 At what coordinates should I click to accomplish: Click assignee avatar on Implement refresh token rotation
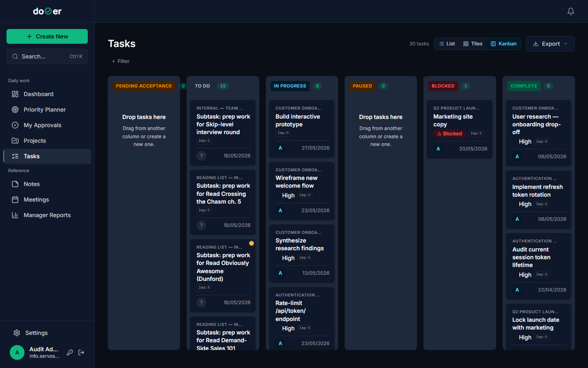pyautogui.click(x=517, y=219)
